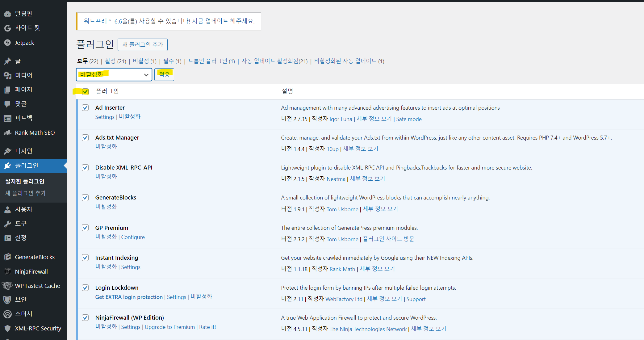Image resolution: width=644 pixels, height=340 pixels.
Task: Open Ad Inserter Safe mode link
Action: [x=409, y=119]
